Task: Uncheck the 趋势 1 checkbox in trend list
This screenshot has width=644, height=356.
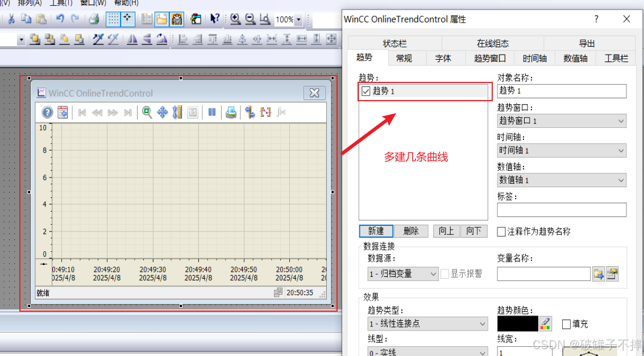Action: (366, 91)
